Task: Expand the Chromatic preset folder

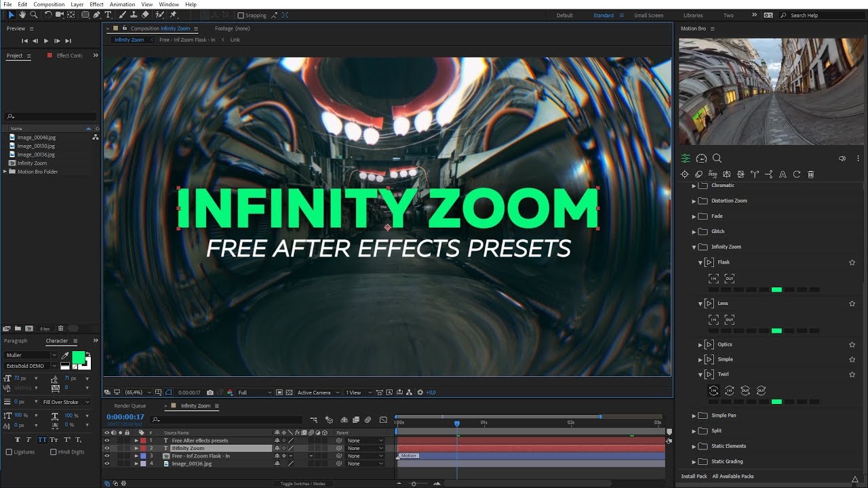Action: pyautogui.click(x=694, y=186)
